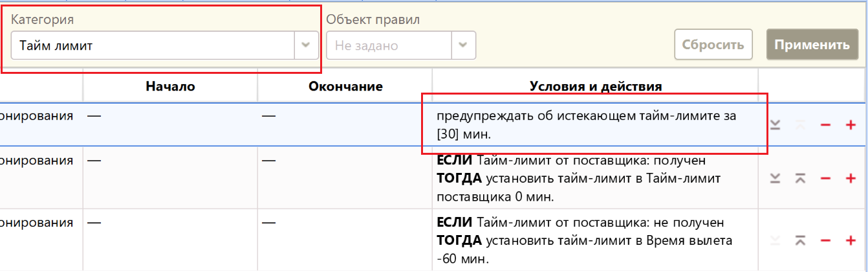This screenshot has height=272, width=868.
Task: Click the 'Тайм лимит' category combo box field
Action: coord(153,45)
